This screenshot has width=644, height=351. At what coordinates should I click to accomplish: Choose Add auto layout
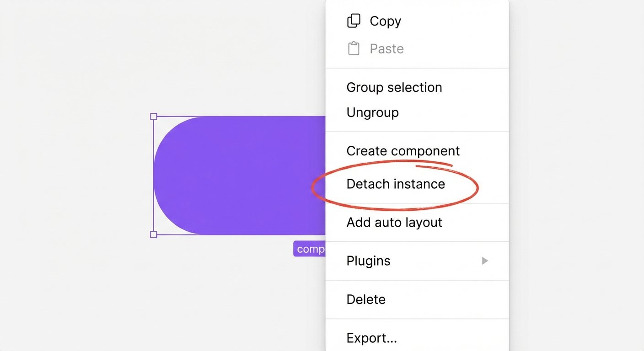pos(394,223)
